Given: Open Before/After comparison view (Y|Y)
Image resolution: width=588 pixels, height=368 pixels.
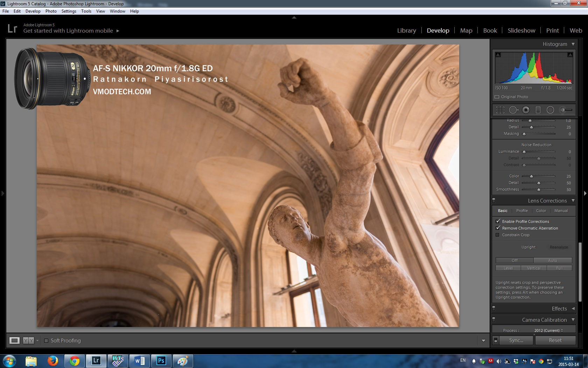Looking at the screenshot, I should point(28,340).
